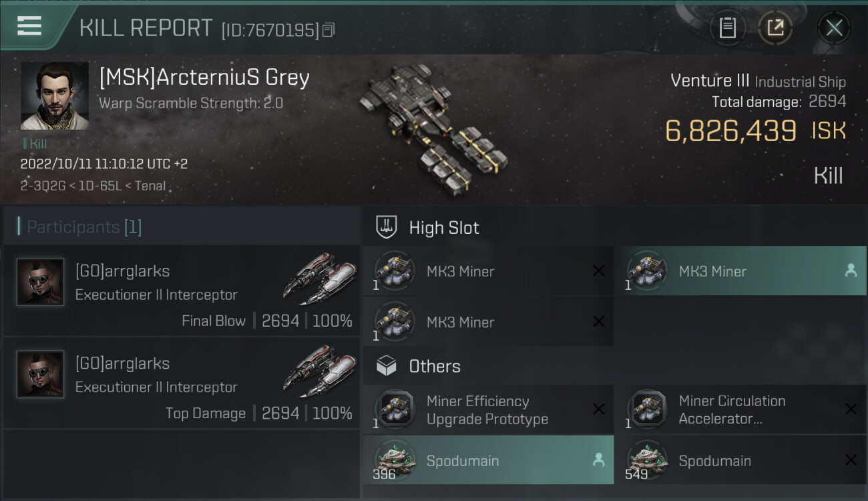Select the Spodumain stack of 396

tap(488, 460)
